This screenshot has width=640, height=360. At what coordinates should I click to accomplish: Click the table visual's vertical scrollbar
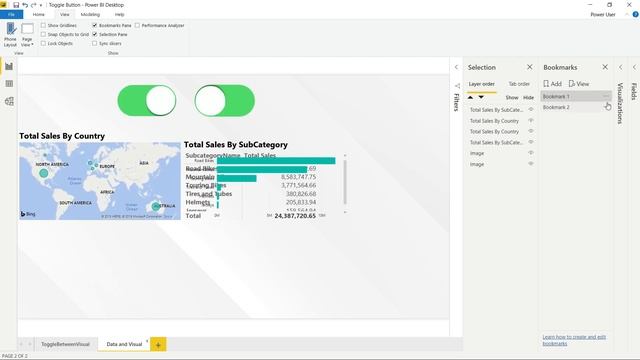point(345,182)
